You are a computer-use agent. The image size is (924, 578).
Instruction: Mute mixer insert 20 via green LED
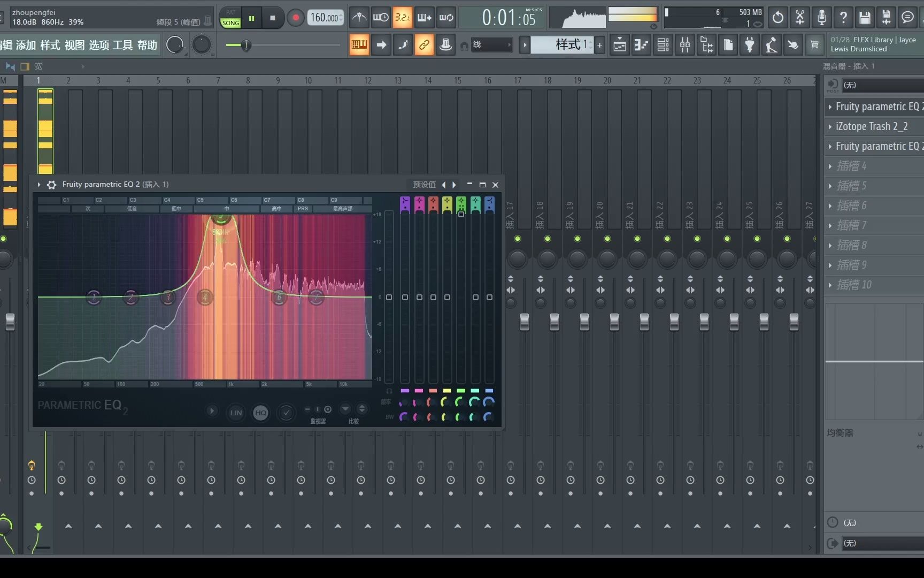pyautogui.click(x=607, y=239)
